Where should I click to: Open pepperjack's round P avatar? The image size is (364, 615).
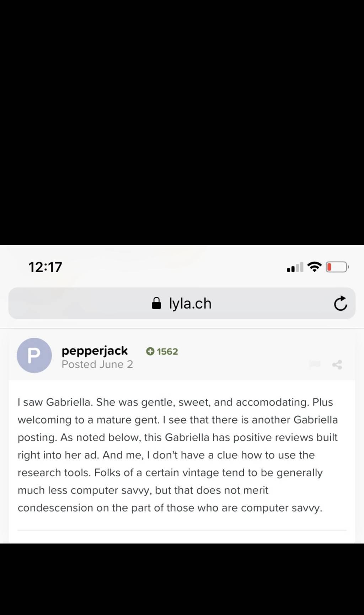tap(34, 355)
